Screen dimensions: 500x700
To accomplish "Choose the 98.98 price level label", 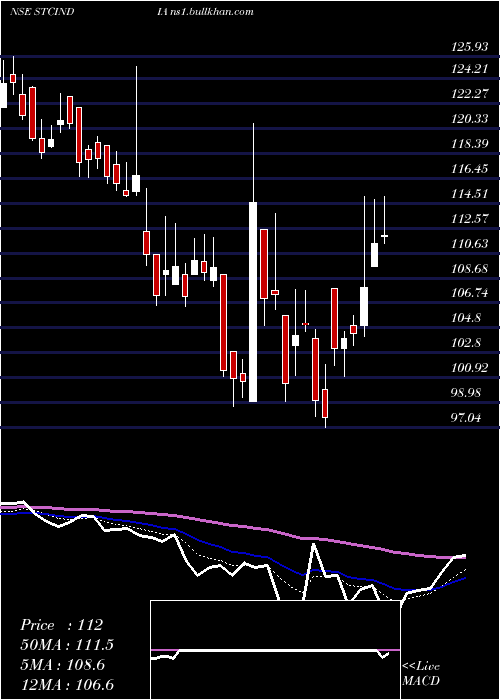I will click(x=467, y=393).
